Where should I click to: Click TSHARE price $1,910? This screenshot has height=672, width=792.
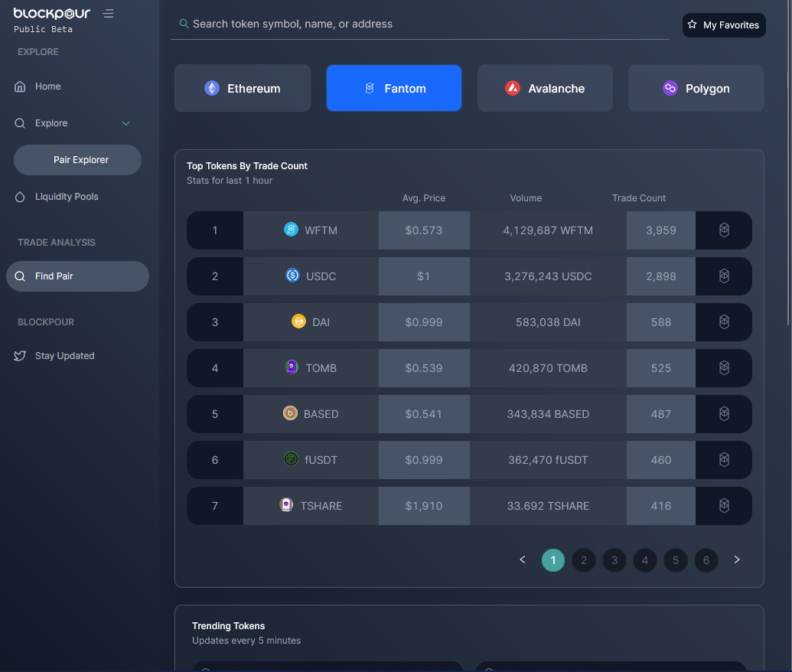click(x=424, y=506)
